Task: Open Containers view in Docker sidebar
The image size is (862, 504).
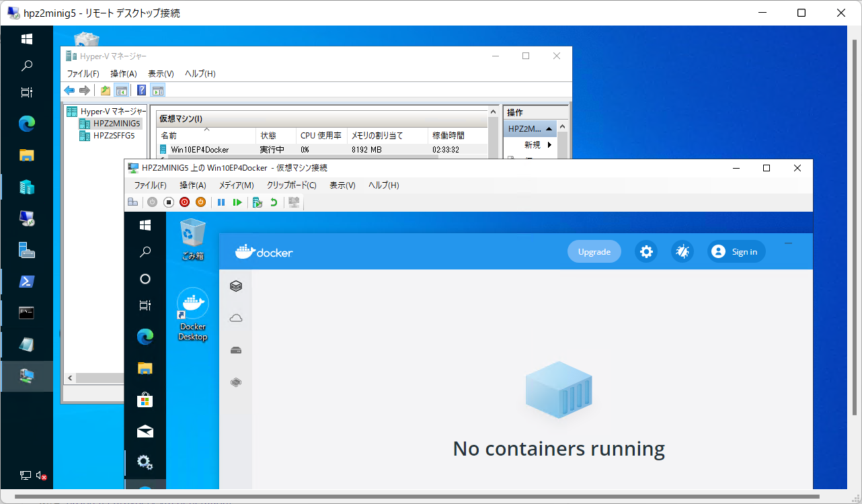Action: click(x=236, y=286)
